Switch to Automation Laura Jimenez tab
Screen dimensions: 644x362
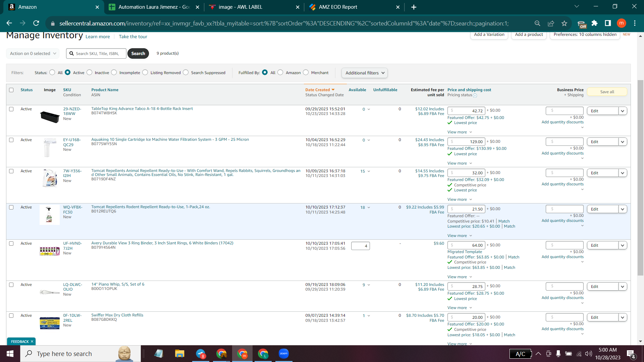(154, 7)
